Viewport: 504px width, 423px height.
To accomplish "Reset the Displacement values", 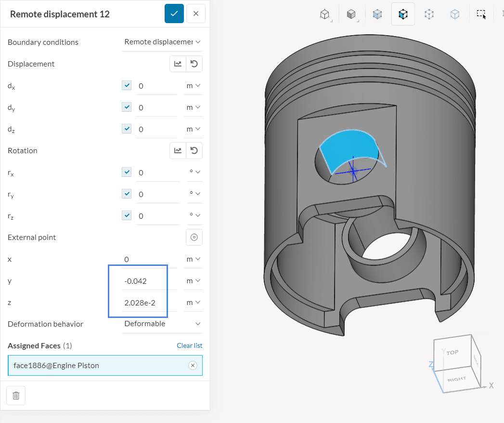I will coord(194,64).
